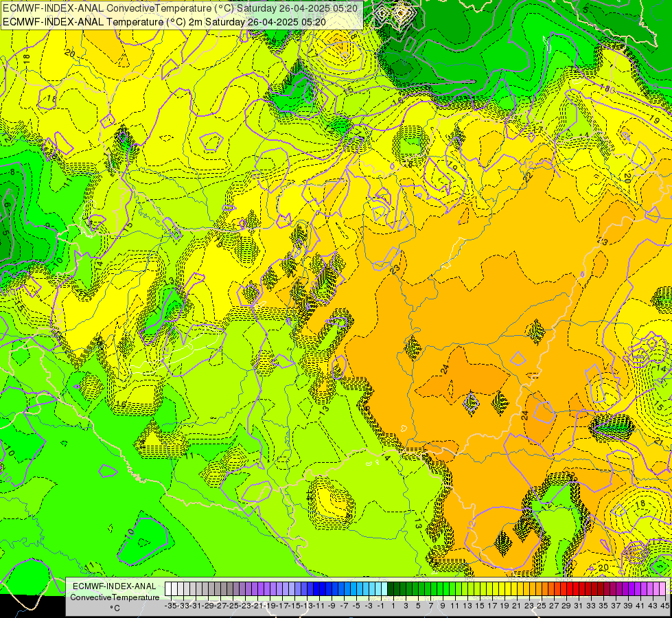The image size is (672, 618).
Task: Click the 'Temperature (°C) 2m' title line
Action: pyautogui.click(x=165, y=22)
